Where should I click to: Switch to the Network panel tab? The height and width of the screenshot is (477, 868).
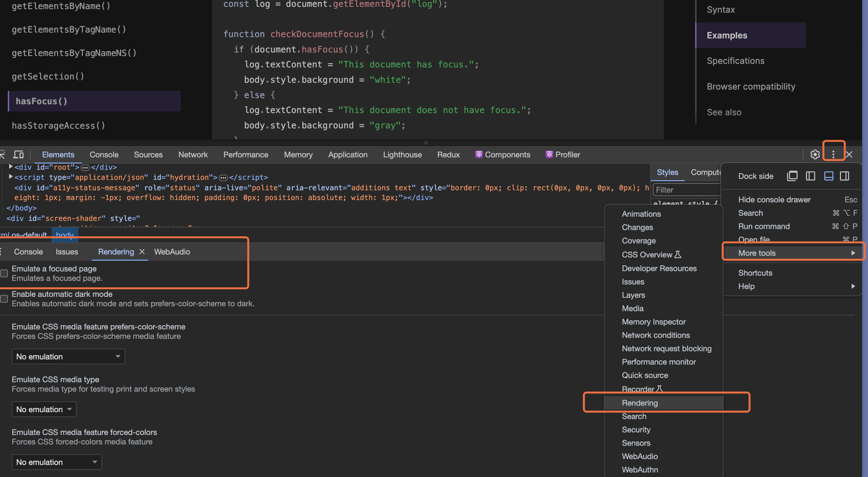coord(193,154)
